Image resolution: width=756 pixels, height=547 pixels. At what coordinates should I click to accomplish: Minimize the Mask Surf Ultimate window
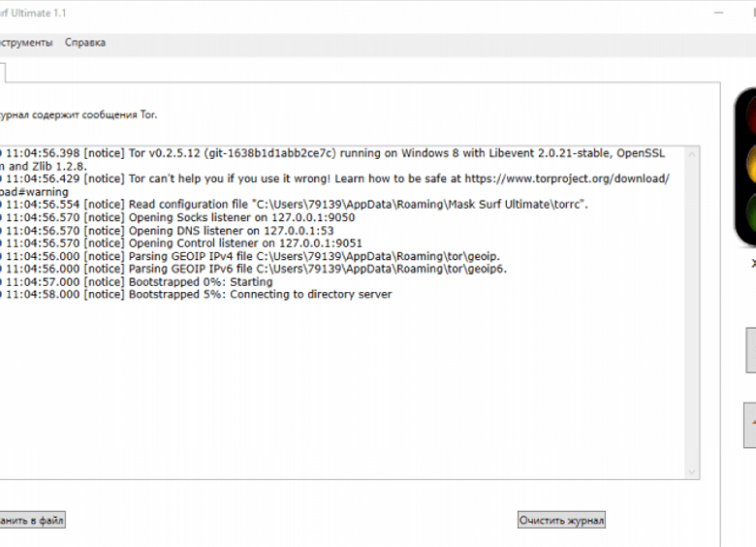click(718, 13)
